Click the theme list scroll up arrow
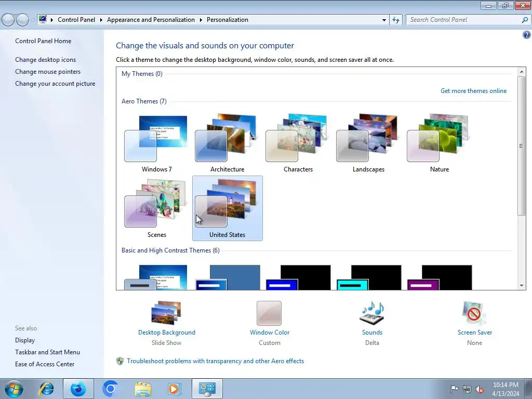This screenshot has height=399, width=532. [522, 72]
